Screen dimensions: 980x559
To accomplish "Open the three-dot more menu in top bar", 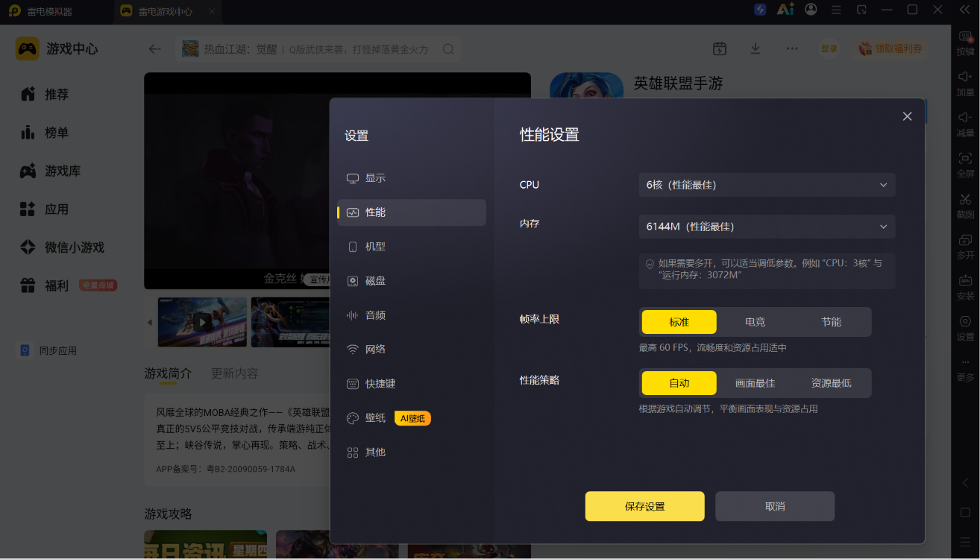I will [x=792, y=48].
